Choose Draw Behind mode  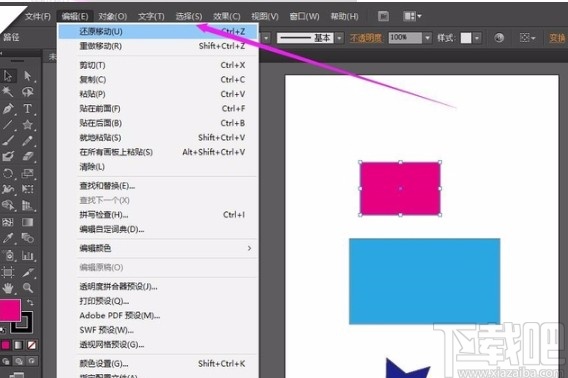(18, 361)
